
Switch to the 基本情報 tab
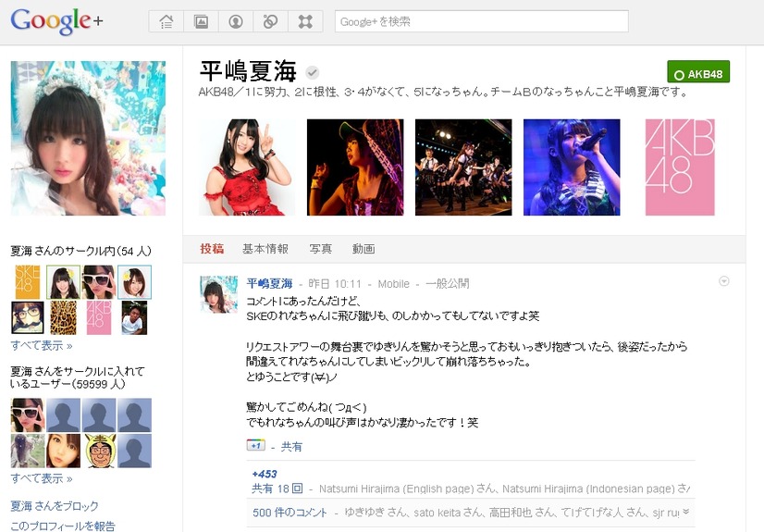[x=265, y=249]
